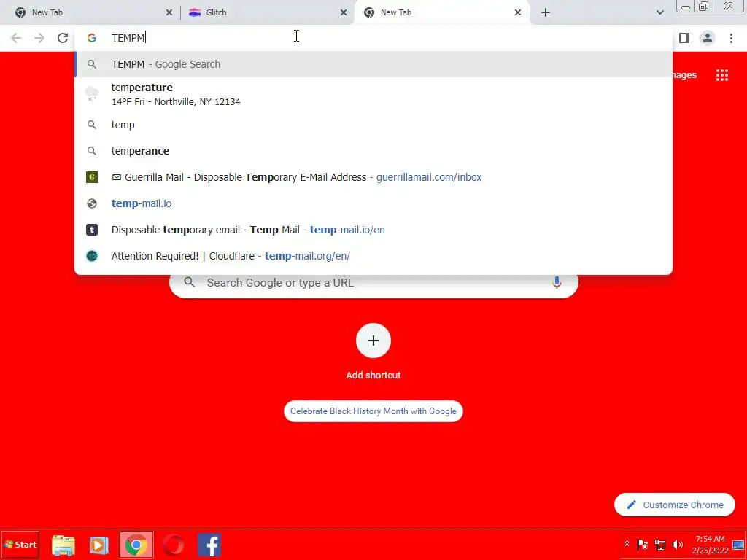
Task: Click the clock showing 7:54 AM
Action: tap(710, 539)
